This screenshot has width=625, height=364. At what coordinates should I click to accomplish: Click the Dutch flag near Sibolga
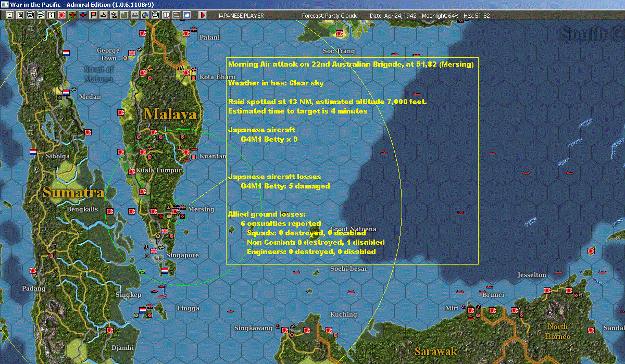(33, 152)
